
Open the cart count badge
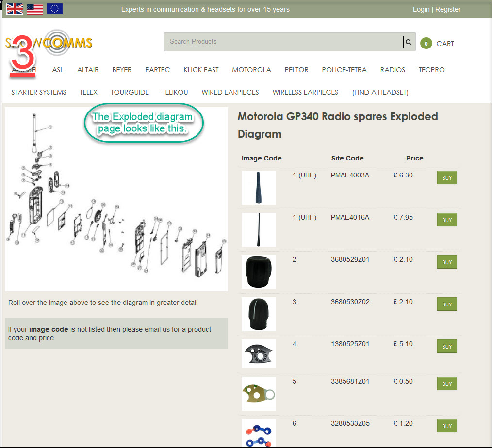[x=426, y=44]
